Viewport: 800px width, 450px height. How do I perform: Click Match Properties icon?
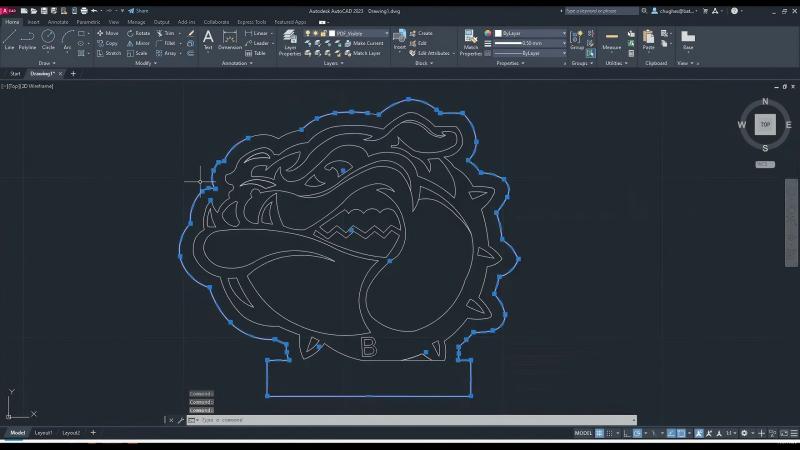tap(470, 42)
